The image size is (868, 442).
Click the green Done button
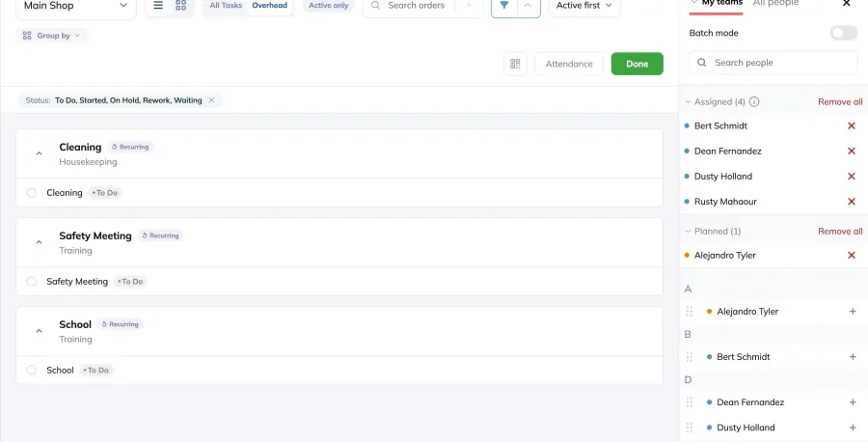637,64
